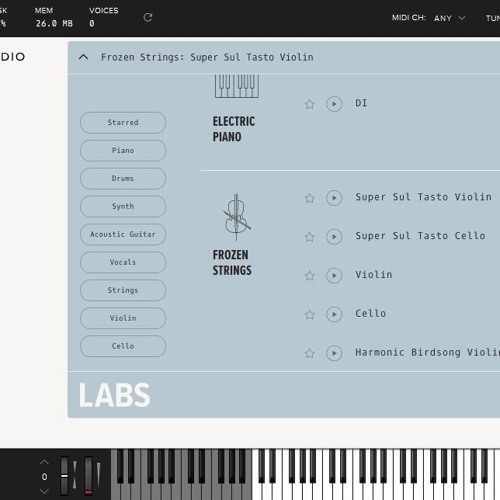This screenshot has height=500, width=500.
Task: Click the Frozen Strings cello illustration icon
Action: (x=237, y=217)
